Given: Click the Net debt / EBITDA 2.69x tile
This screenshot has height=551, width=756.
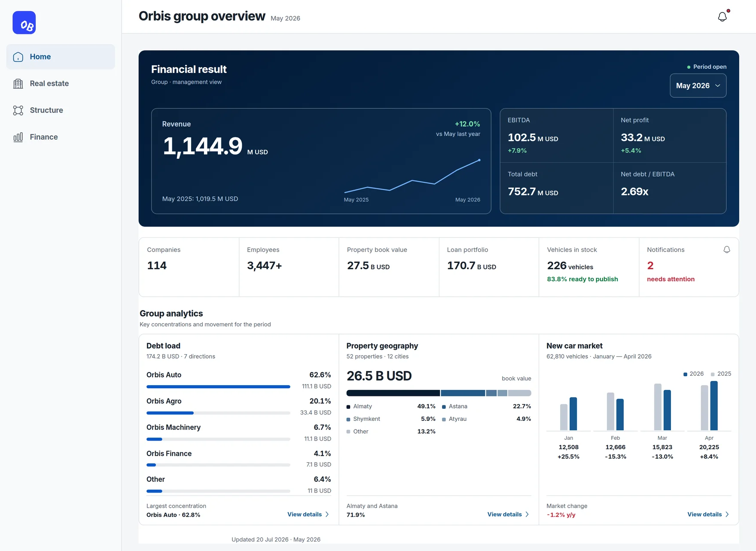Looking at the screenshot, I should [670, 188].
